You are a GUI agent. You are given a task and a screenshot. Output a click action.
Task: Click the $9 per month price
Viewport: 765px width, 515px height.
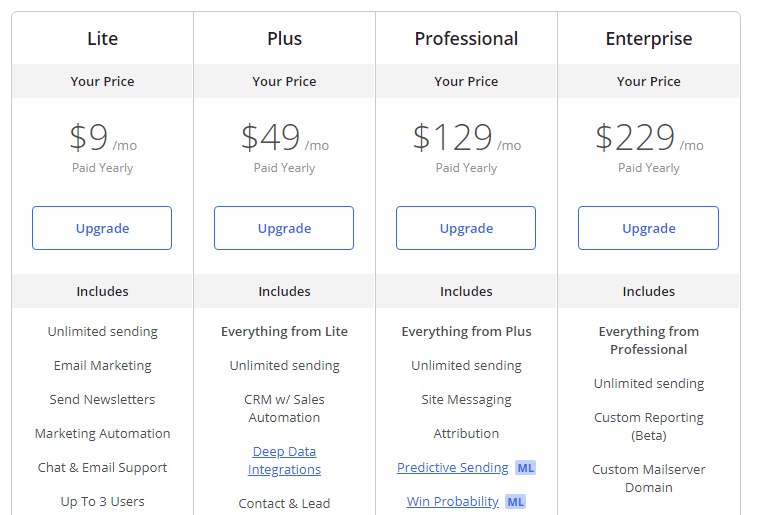(103, 137)
